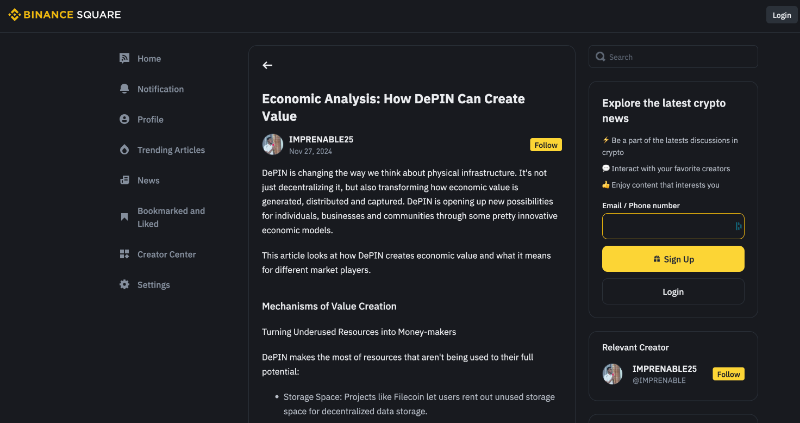Click the Profile person icon

pyautogui.click(x=124, y=119)
